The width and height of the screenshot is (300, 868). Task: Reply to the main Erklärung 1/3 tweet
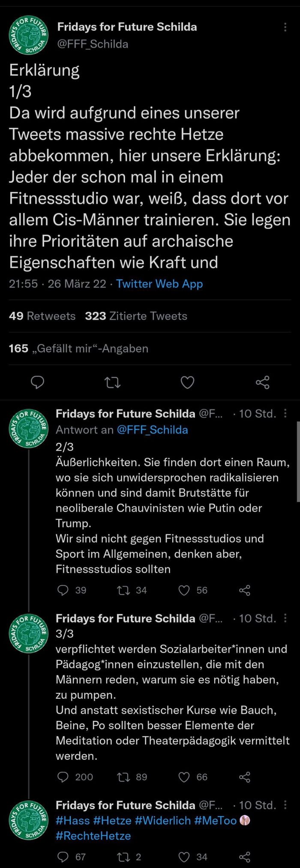38,382
